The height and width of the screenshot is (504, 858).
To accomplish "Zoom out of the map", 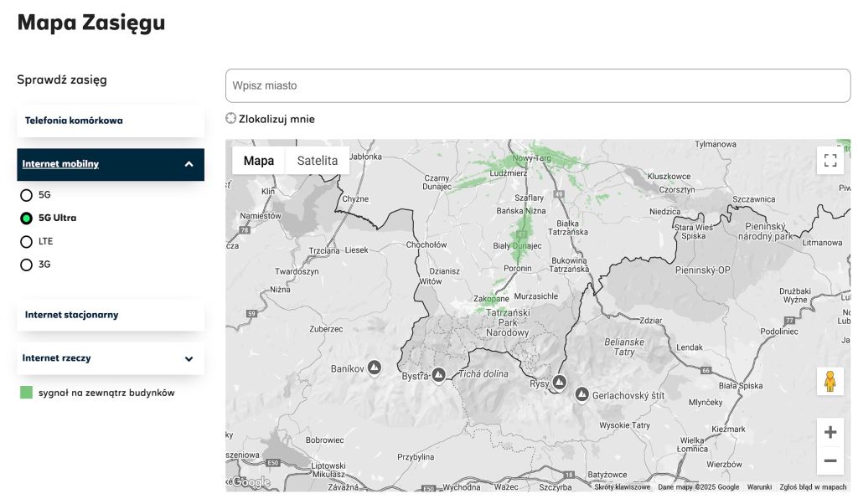I will point(830,460).
